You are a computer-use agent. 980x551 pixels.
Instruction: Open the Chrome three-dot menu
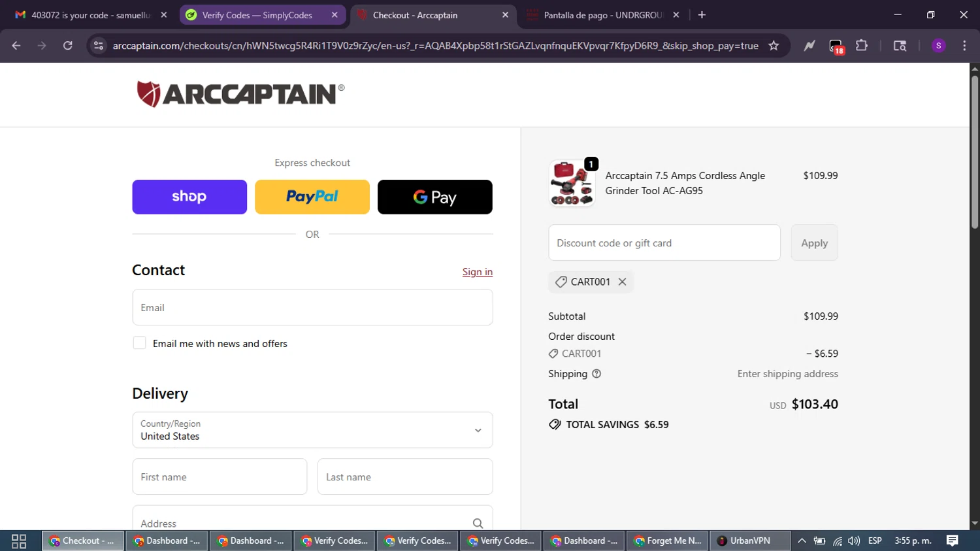(964, 46)
